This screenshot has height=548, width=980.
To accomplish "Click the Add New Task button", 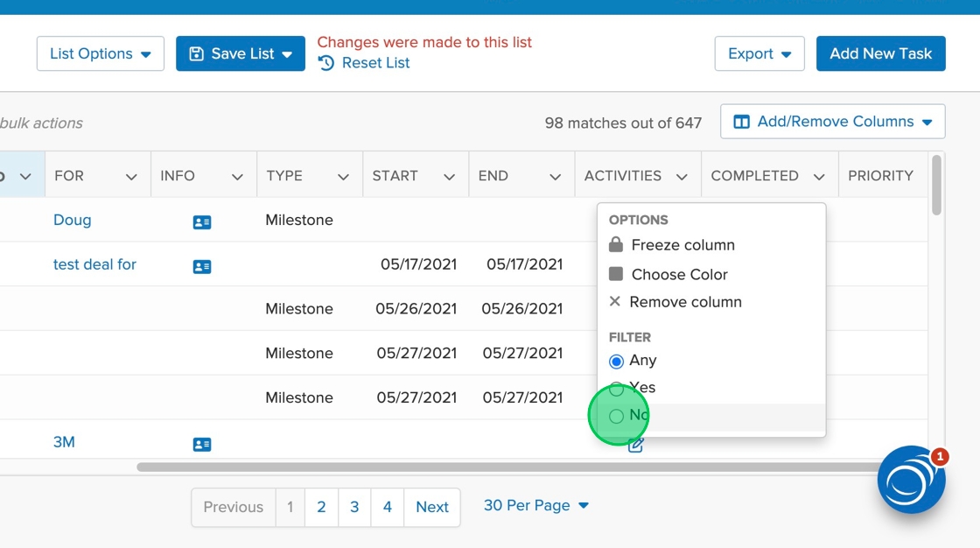I will 880,54.
